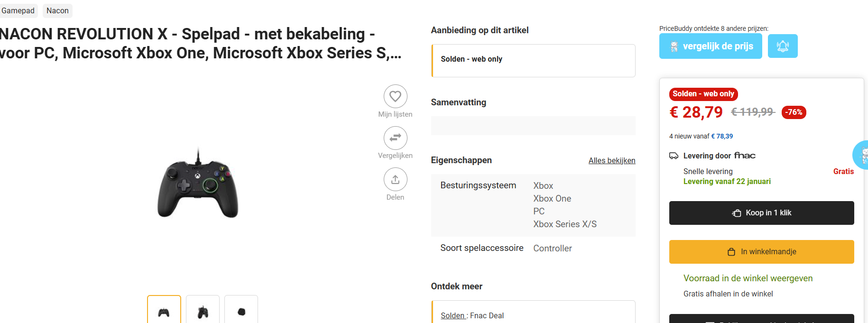
Task: Click the Nacon brand tag
Action: point(57,10)
